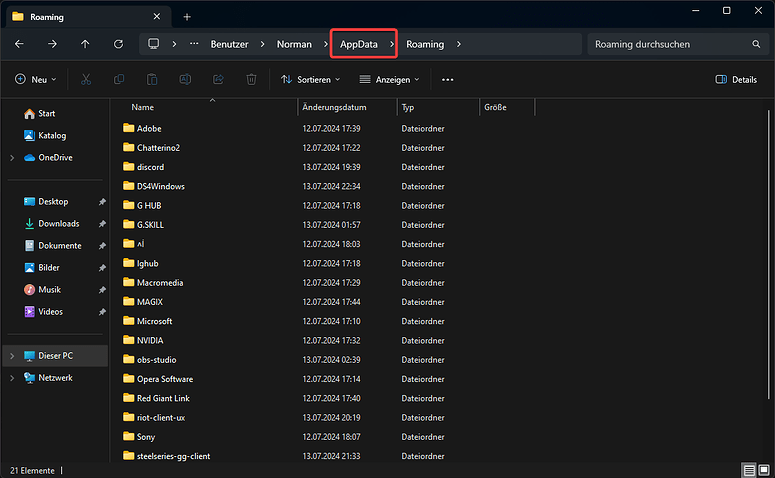Image resolution: width=775 pixels, height=478 pixels.
Task: Open the three-dot more options menu
Action: tap(447, 79)
